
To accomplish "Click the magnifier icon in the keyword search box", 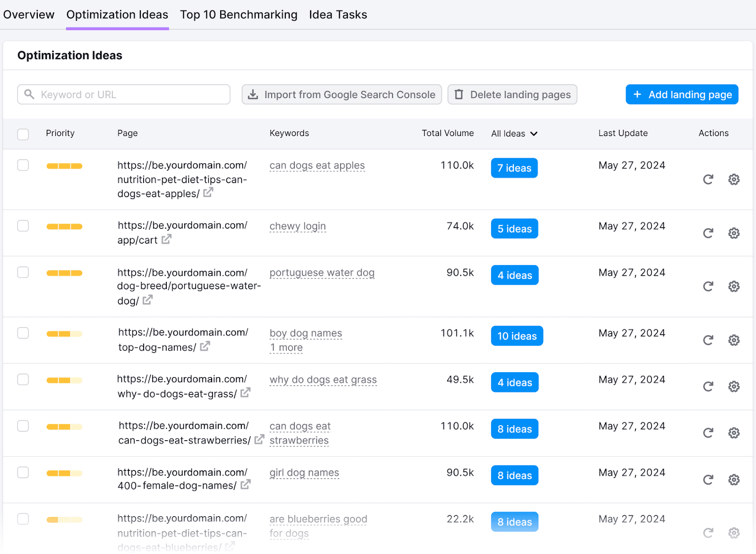I will click(29, 94).
